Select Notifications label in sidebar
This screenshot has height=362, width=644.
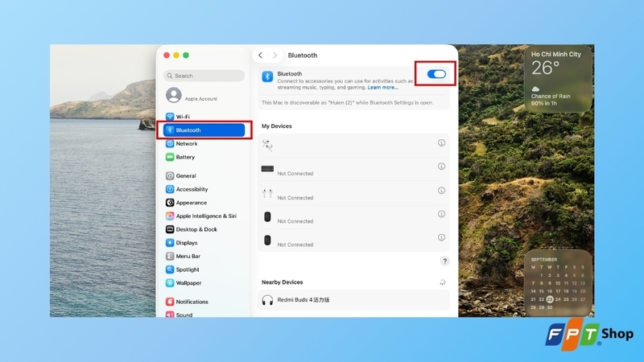coord(192,302)
